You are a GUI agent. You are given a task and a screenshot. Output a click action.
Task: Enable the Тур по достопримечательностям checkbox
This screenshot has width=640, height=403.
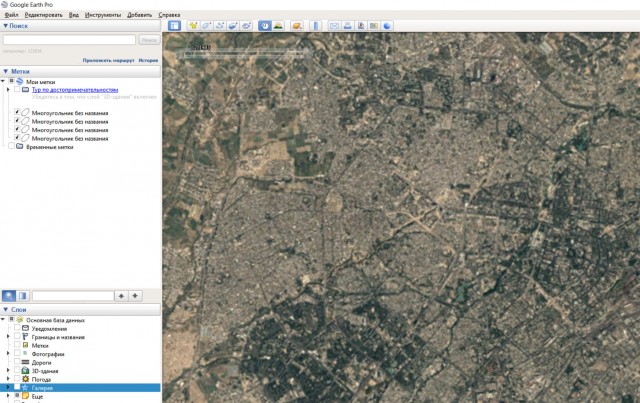pyautogui.click(x=17, y=89)
